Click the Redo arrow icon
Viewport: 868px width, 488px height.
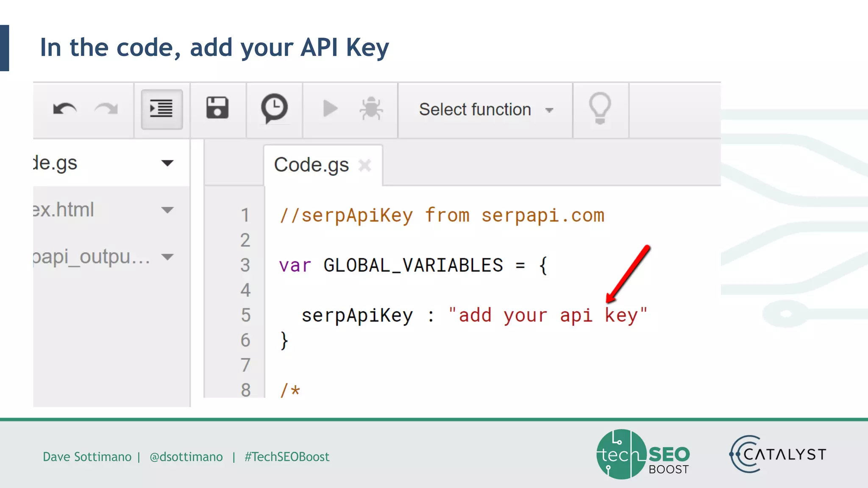[x=106, y=109]
